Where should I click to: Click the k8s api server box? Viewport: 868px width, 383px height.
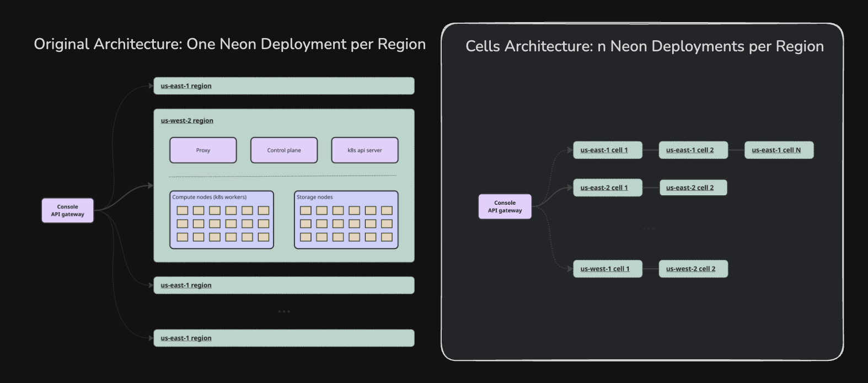tap(365, 150)
